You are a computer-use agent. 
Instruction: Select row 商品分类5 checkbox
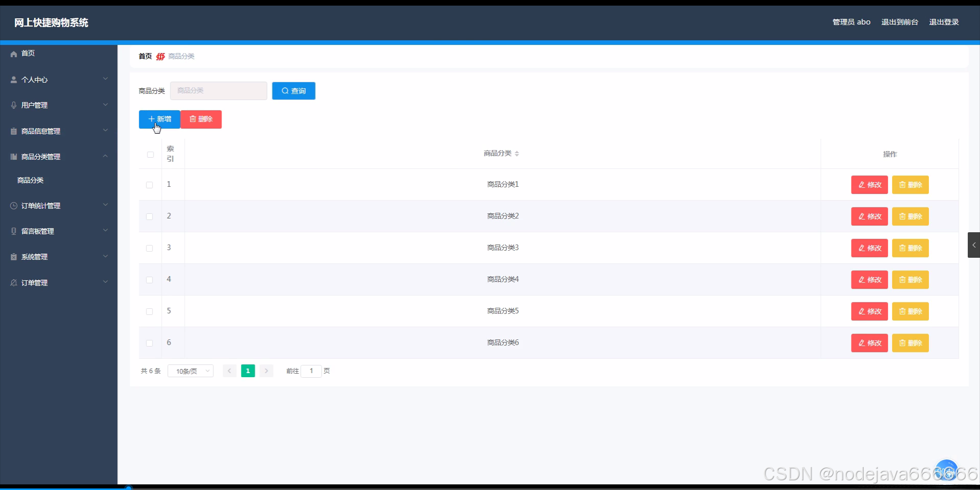pyautogui.click(x=150, y=311)
